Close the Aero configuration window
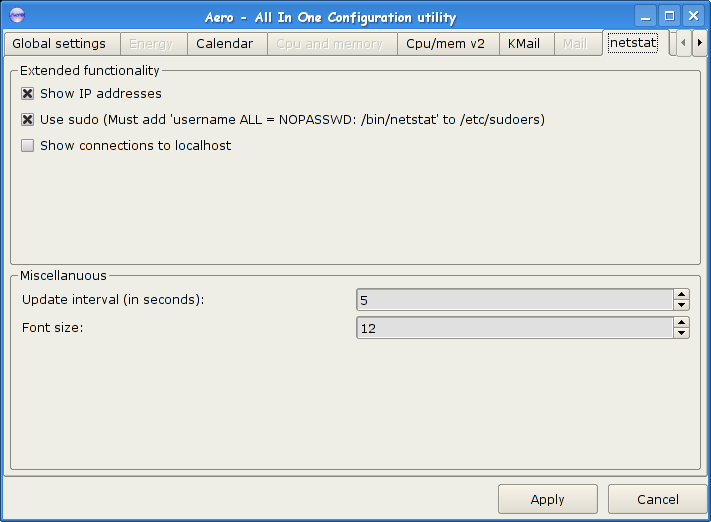Viewport: 711px width, 522px height. pos(693,16)
